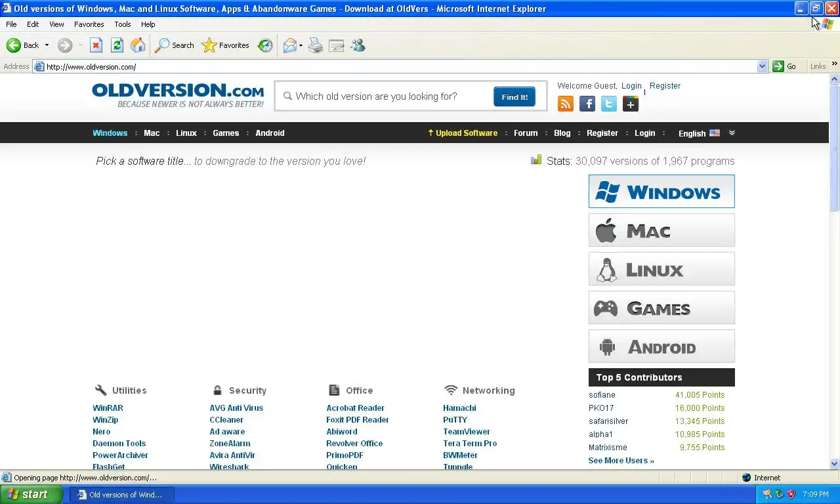The width and height of the screenshot is (840, 504).
Task: Print the page using the printer icon
Action: (x=316, y=45)
